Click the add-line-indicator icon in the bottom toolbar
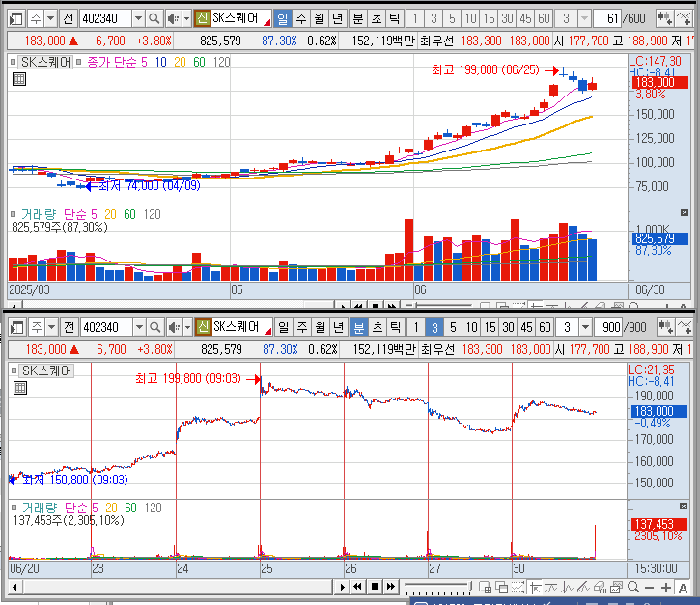 click(684, 327)
